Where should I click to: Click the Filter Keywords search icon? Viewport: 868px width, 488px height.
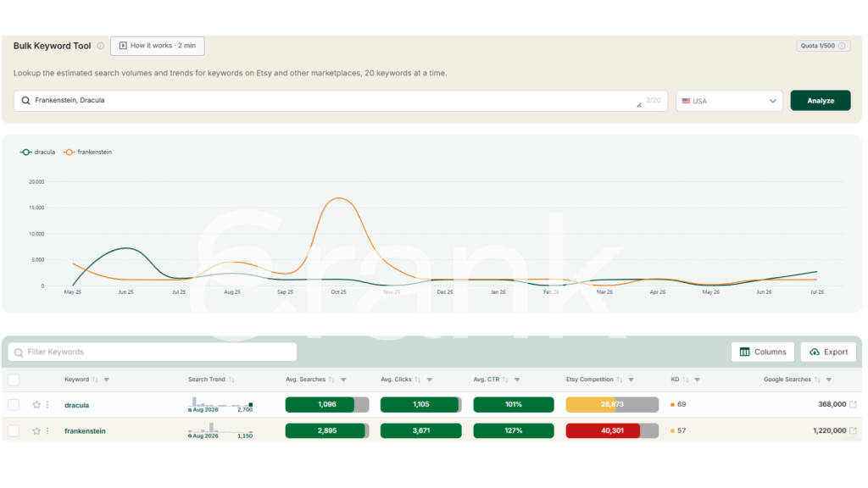(19, 352)
